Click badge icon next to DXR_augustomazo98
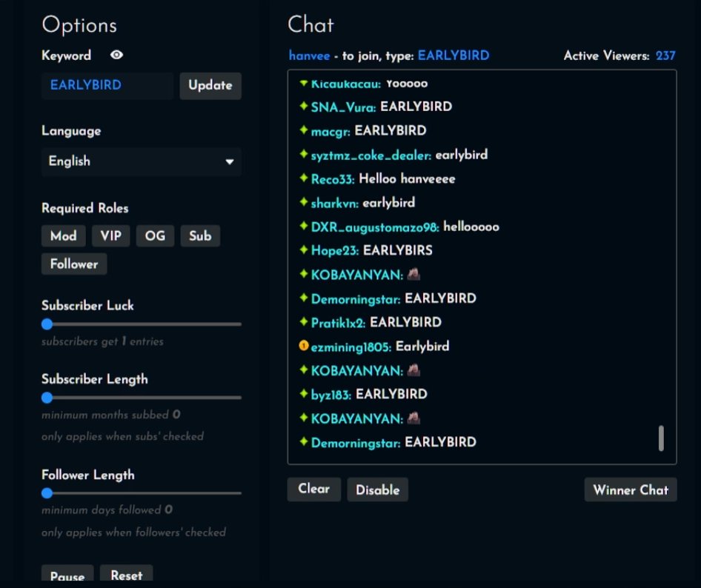 click(x=304, y=226)
